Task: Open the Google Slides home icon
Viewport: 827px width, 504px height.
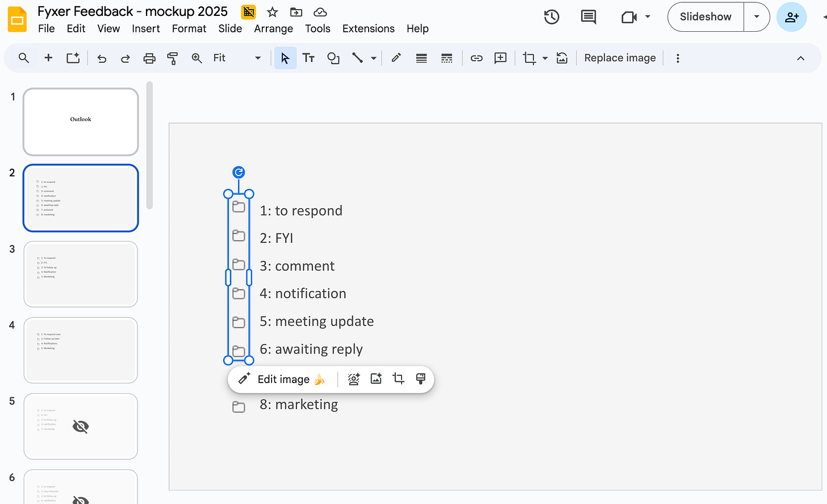Action: click(x=17, y=19)
